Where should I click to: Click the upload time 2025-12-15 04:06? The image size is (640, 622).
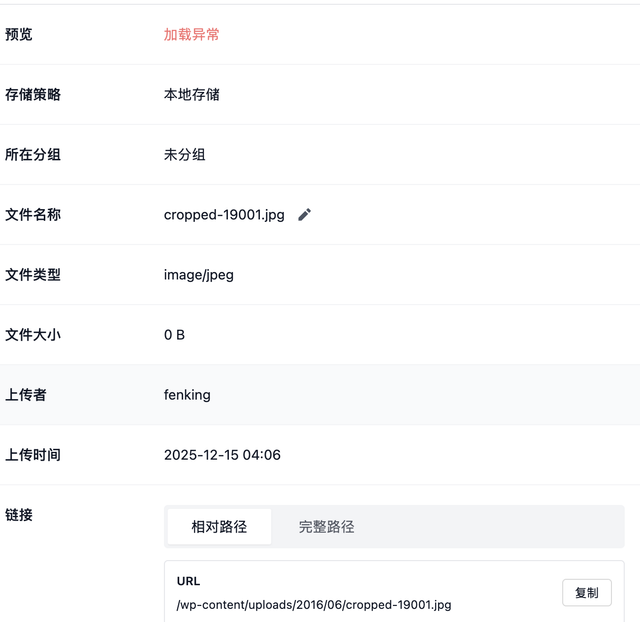[222, 455]
